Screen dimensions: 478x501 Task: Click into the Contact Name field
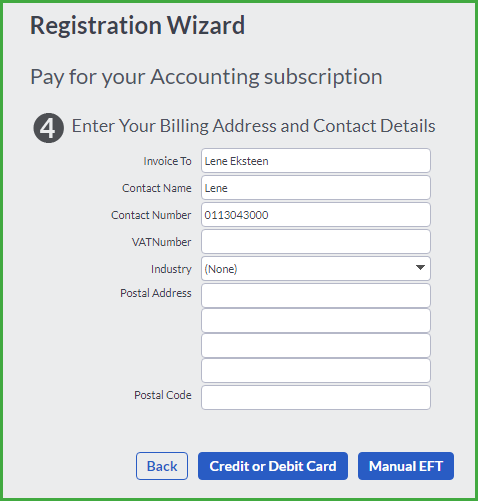click(x=316, y=188)
